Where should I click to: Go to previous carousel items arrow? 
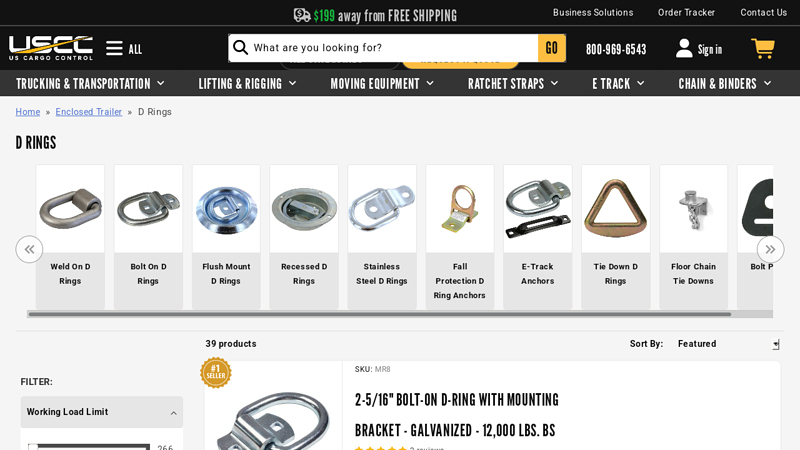(29, 249)
